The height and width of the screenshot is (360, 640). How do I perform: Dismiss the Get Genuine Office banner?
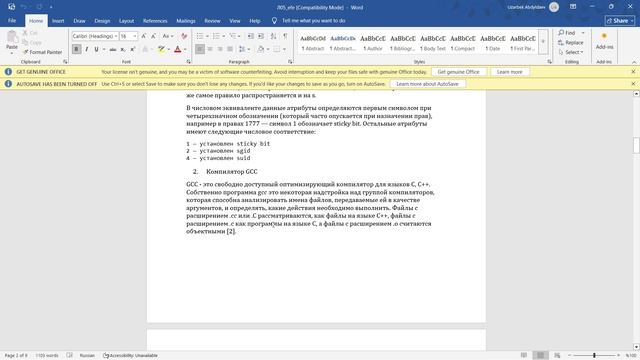coord(633,72)
